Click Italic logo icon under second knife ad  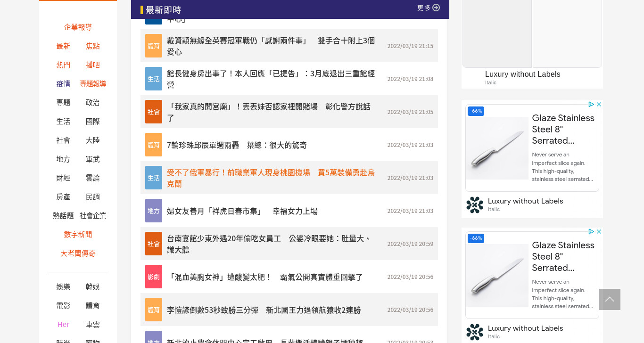pyautogui.click(x=475, y=332)
